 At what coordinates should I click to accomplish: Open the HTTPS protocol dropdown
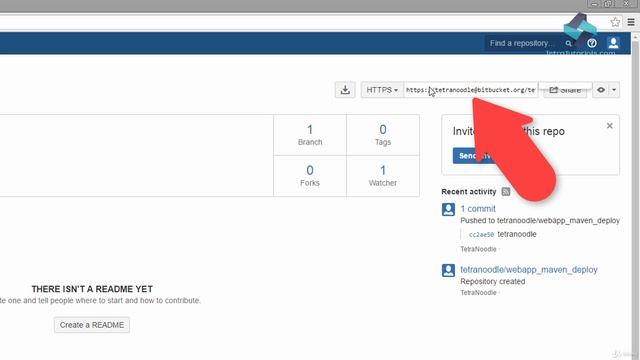[382, 90]
